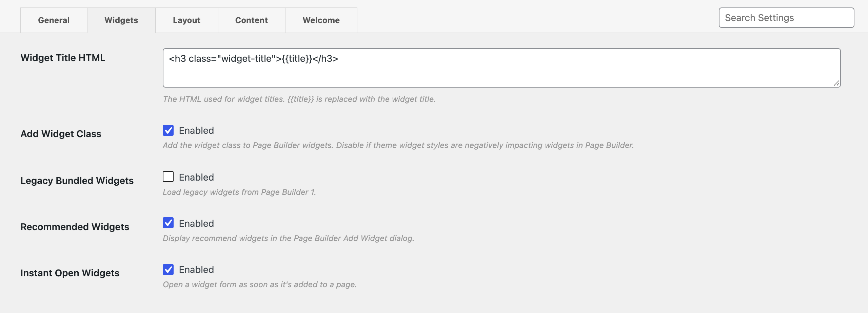Click 'The HTML used for widget titles' description

[299, 99]
